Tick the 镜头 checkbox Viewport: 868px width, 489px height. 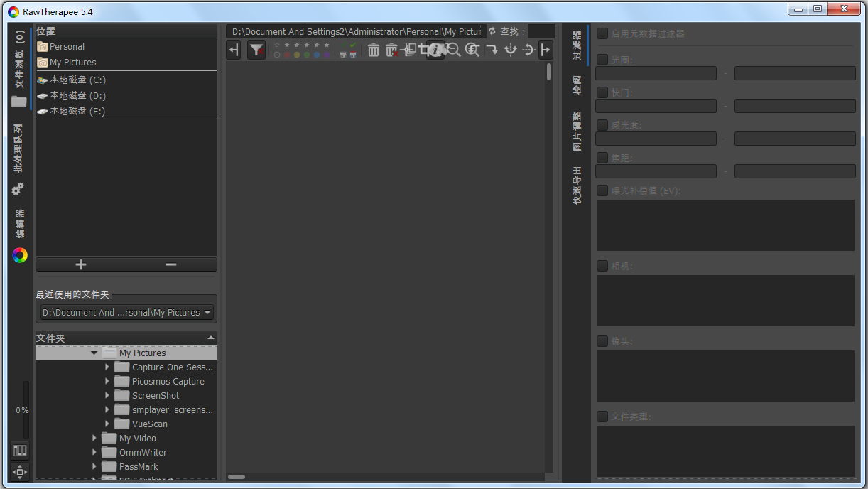coord(602,341)
